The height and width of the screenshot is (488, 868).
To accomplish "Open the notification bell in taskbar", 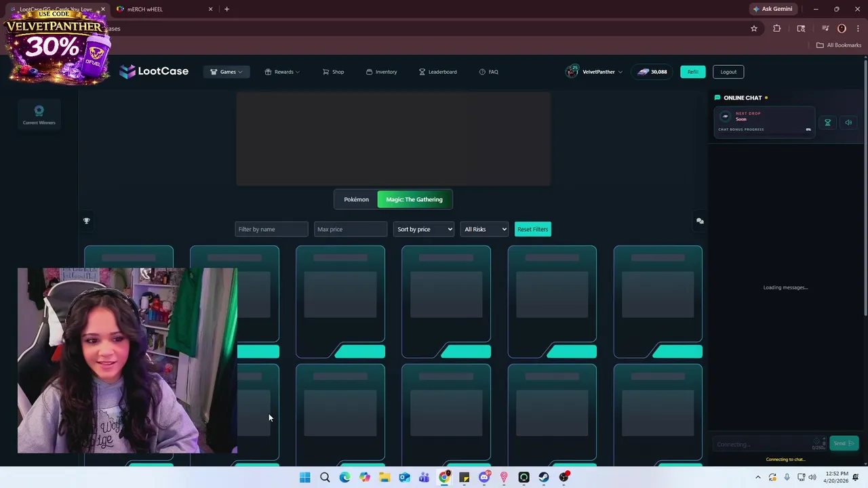I will pos(856,477).
